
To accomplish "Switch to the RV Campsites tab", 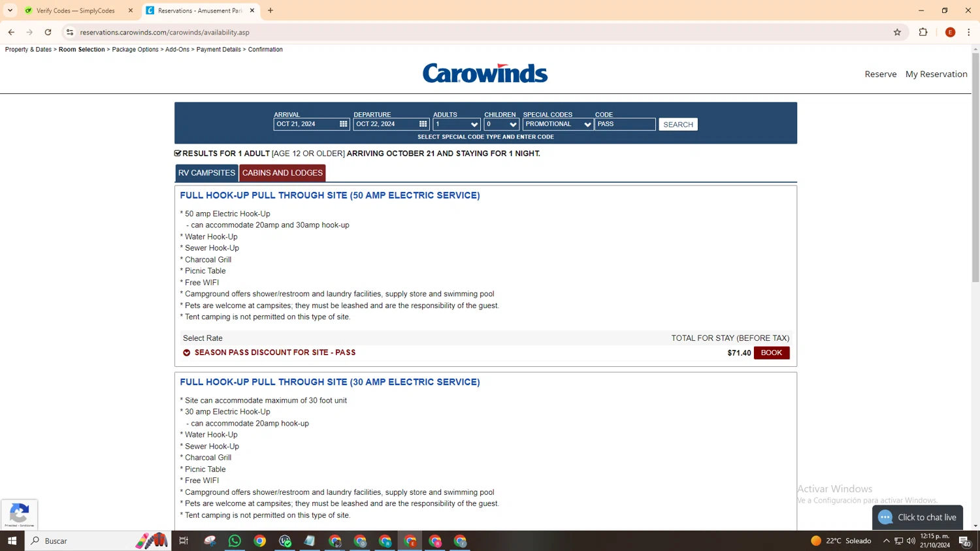I will tap(206, 173).
